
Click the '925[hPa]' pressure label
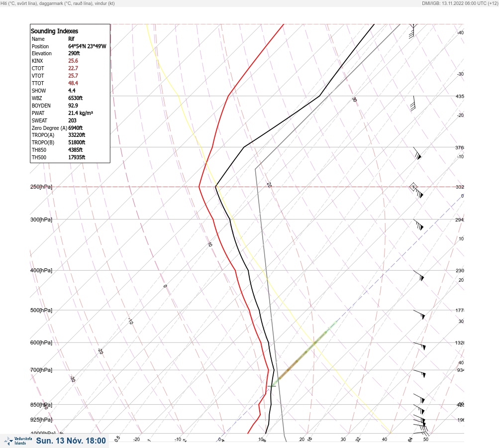(41, 420)
